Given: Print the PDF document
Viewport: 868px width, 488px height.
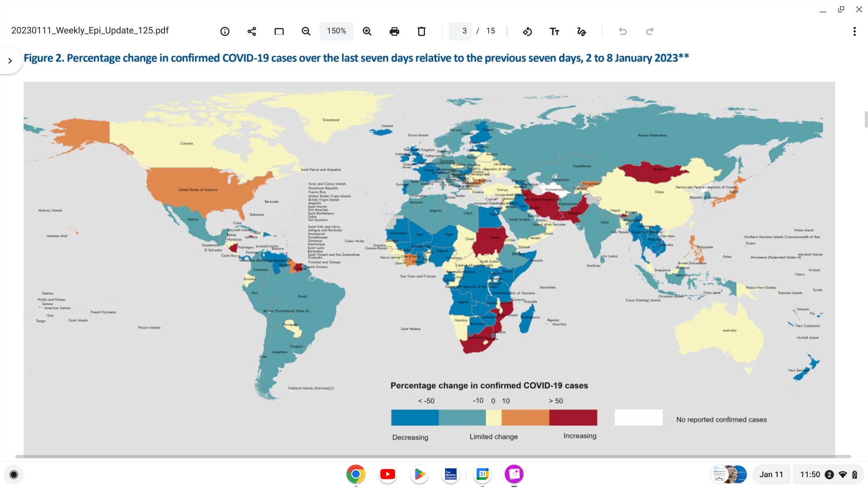Looking at the screenshot, I should click(x=394, y=31).
